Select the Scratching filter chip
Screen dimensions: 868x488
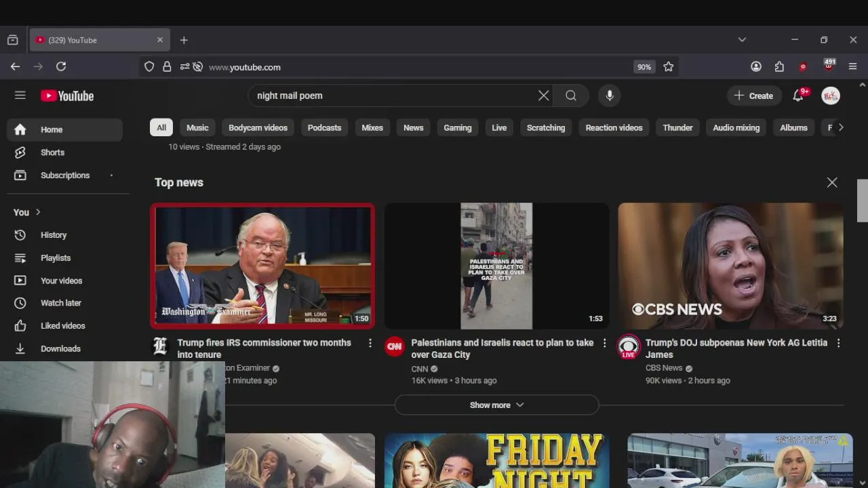546,127
